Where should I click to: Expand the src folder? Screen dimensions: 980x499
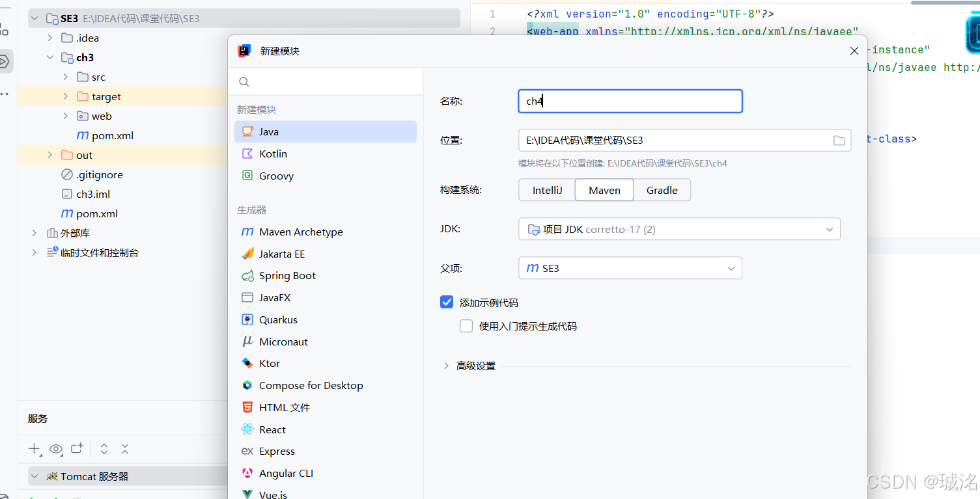[66, 77]
